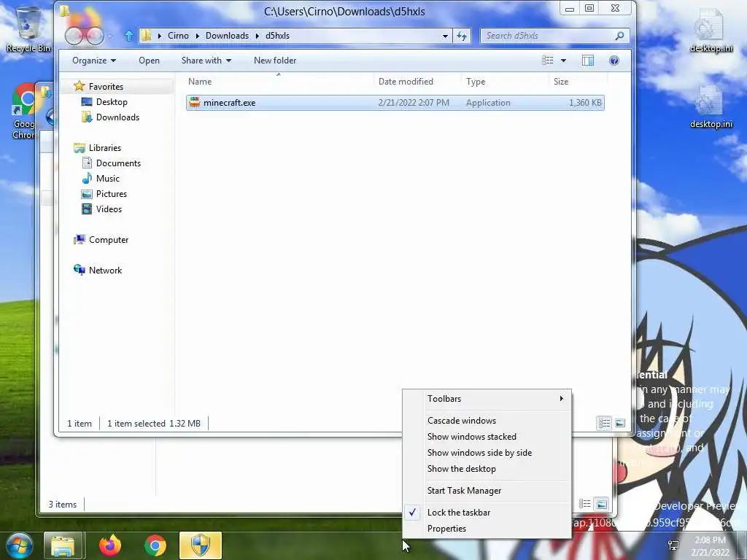
Task: Navigate to Cirno in address bar
Action: coord(178,36)
